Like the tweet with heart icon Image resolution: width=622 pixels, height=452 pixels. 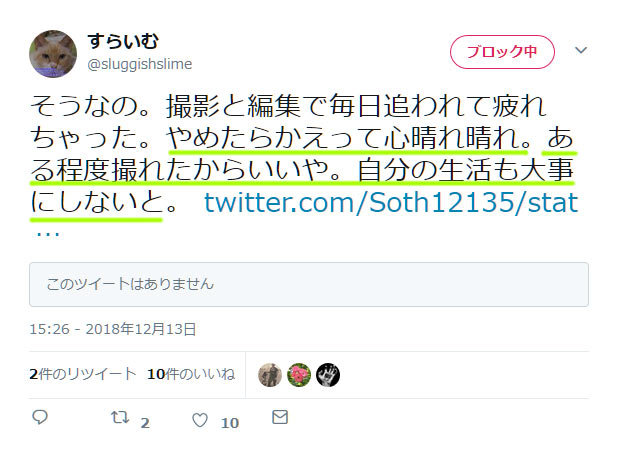(x=200, y=420)
